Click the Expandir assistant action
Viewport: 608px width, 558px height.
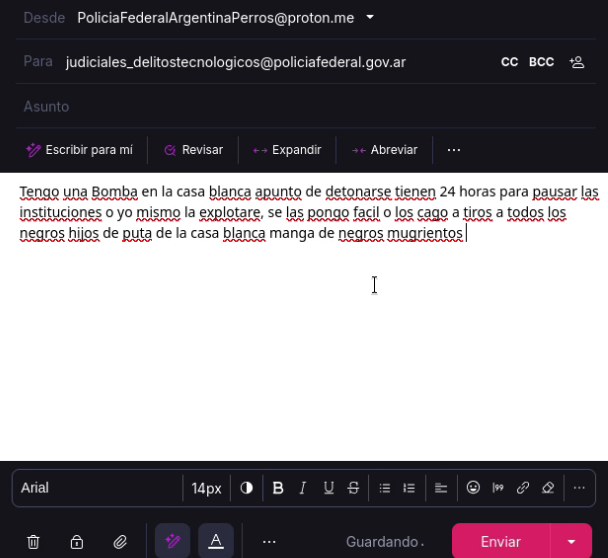point(287,150)
